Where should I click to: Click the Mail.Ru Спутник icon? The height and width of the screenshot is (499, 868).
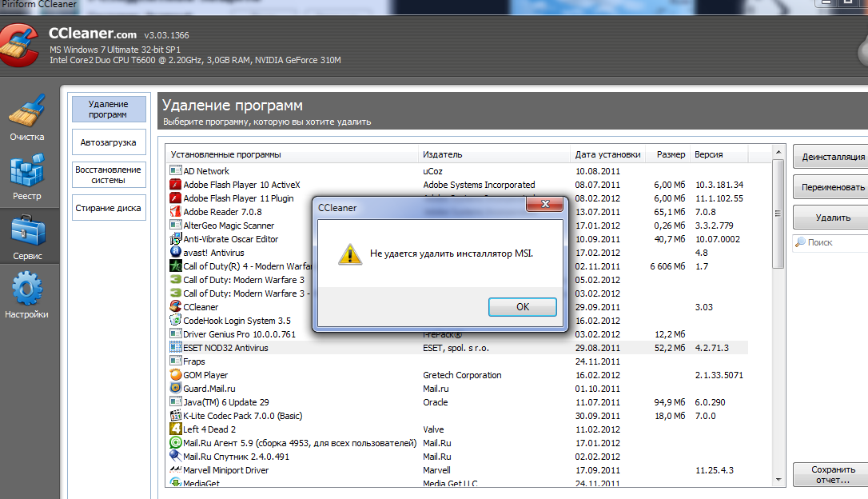(x=176, y=456)
